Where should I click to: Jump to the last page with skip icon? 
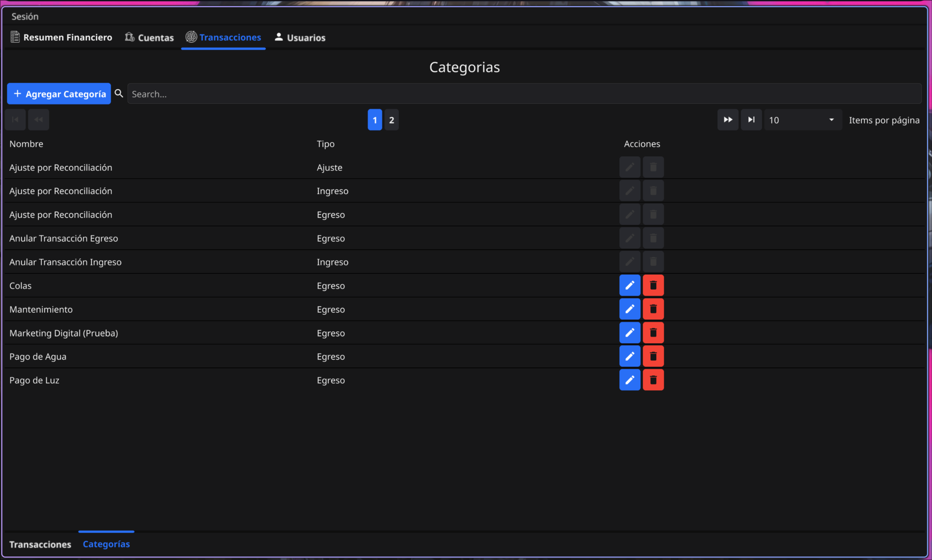pos(751,120)
